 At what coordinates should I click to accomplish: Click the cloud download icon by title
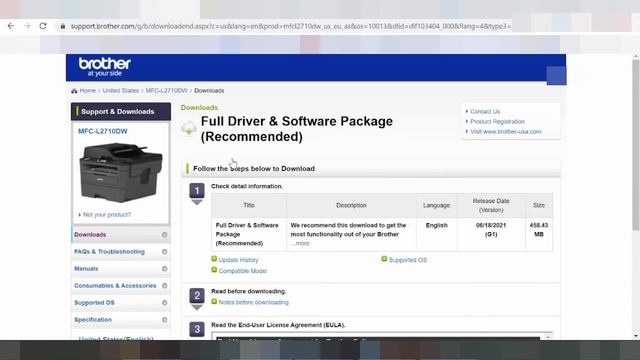point(189,128)
